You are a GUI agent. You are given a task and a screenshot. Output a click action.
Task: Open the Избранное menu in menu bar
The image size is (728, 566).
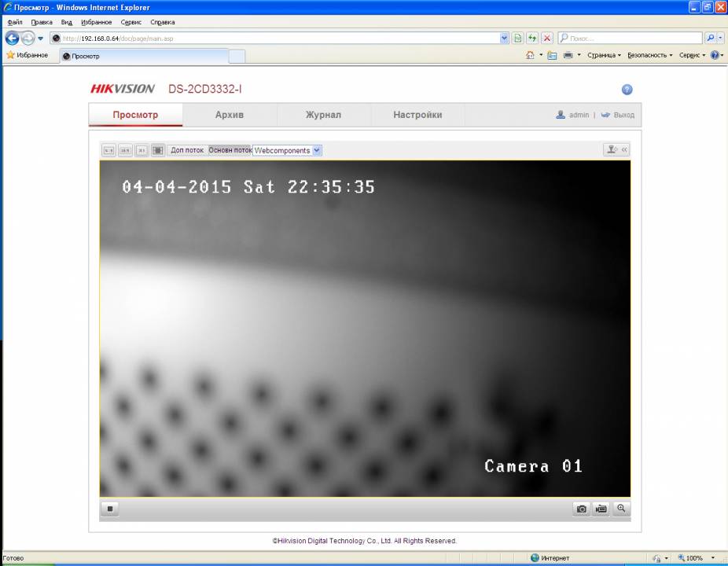tap(97, 22)
